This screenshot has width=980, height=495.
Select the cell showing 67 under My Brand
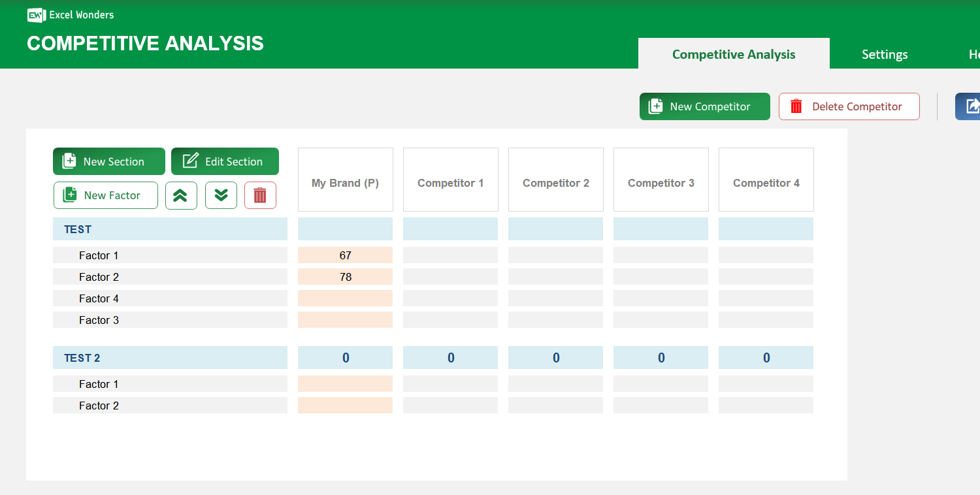(x=345, y=255)
